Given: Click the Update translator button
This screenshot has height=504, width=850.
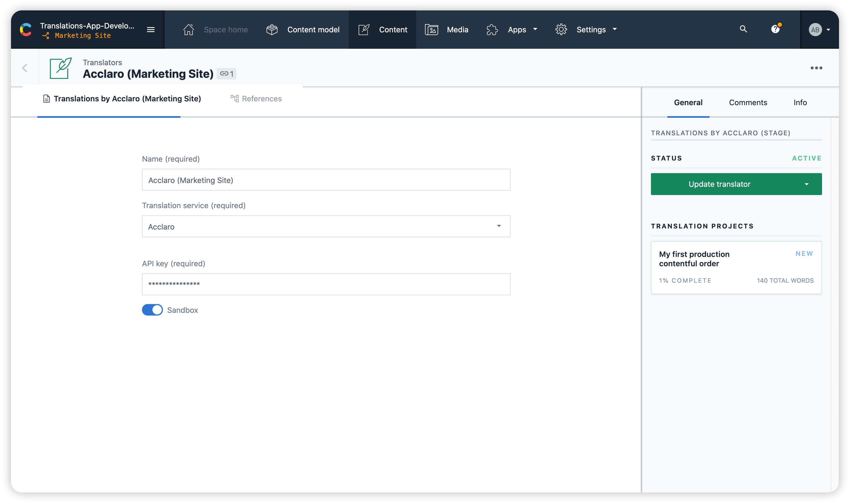Looking at the screenshot, I should 720,184.
